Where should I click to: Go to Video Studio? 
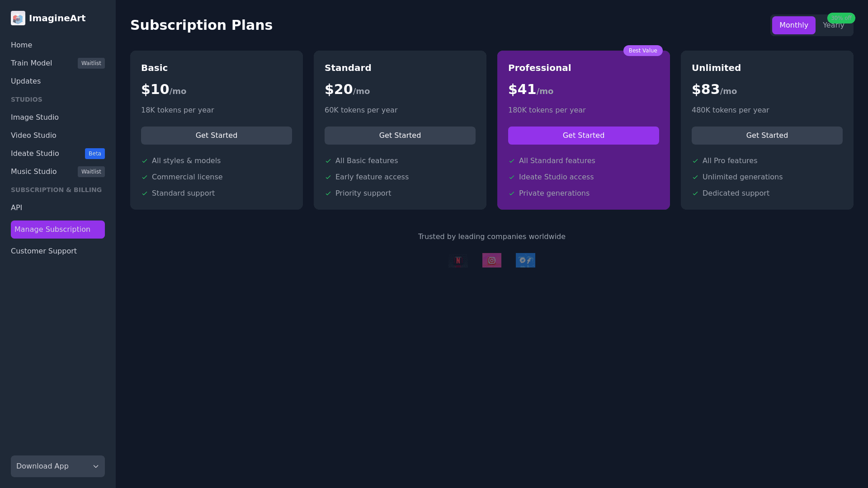pos(33,136)
